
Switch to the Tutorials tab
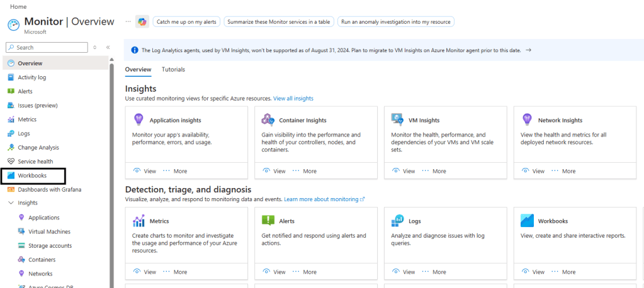(x=173, y=70)
